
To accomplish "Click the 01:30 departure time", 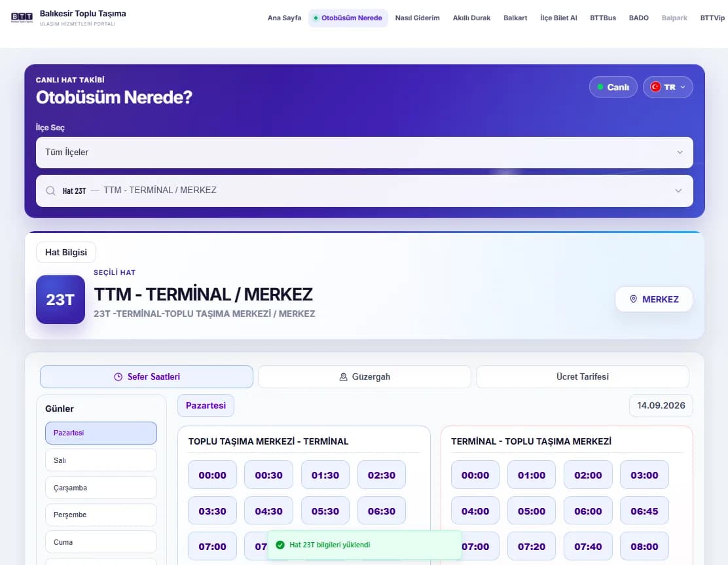I will tap(325, 475).
